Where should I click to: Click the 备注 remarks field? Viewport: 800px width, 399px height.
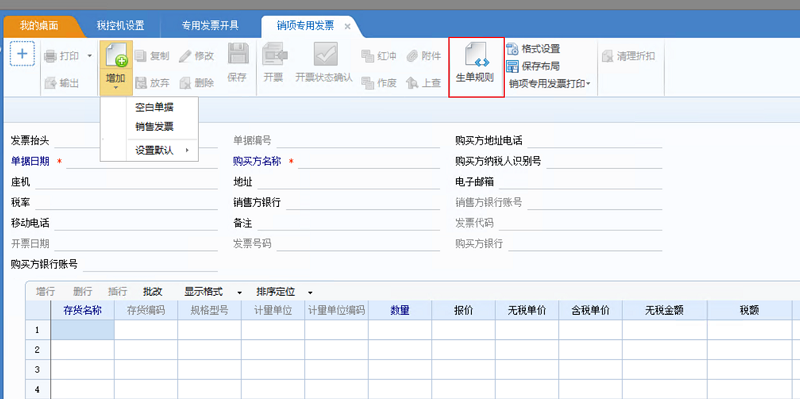point(348,224)
